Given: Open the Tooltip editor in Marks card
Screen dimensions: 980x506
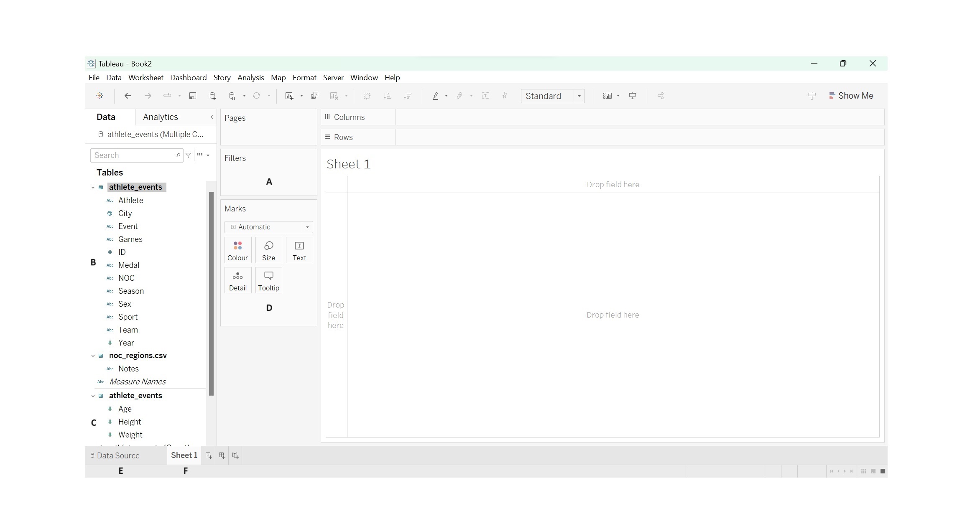Looking at the screenshot, I should 268,280.
